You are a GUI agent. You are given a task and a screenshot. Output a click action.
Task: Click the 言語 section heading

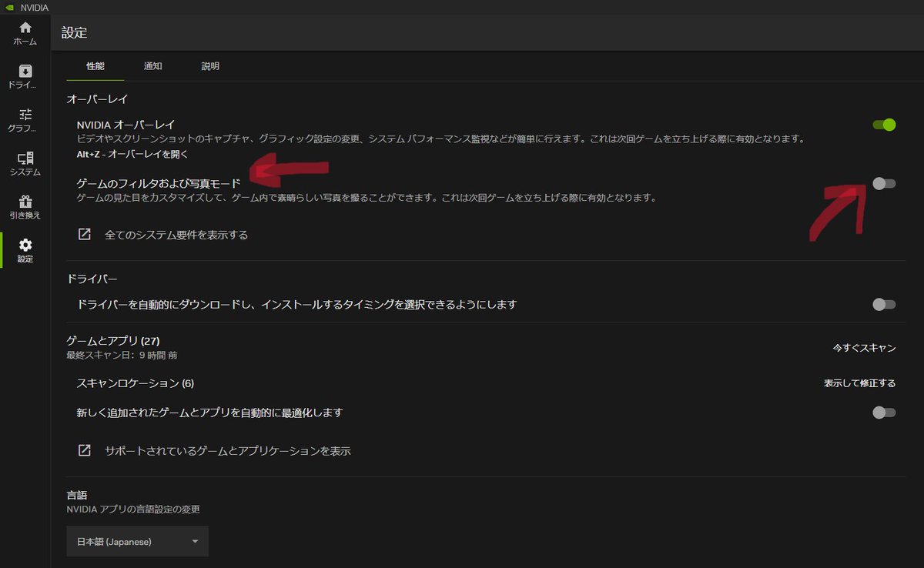coord(77,496)
